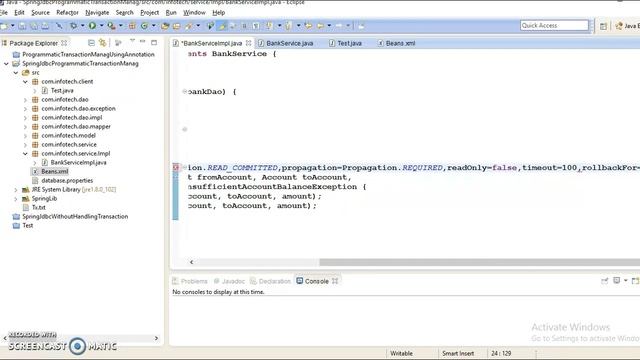
Task: Switch to BankService.java editor tab
Action: (286, 43)
